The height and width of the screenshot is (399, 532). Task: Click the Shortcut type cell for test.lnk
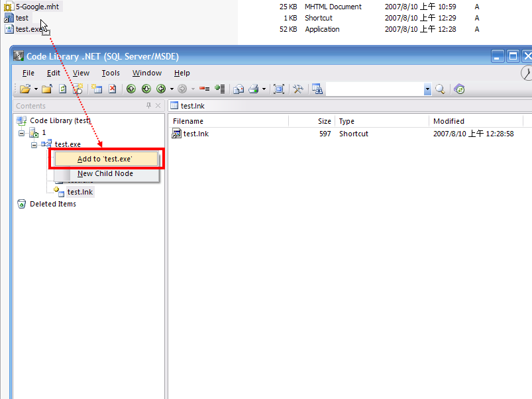[x=354, y=134]
